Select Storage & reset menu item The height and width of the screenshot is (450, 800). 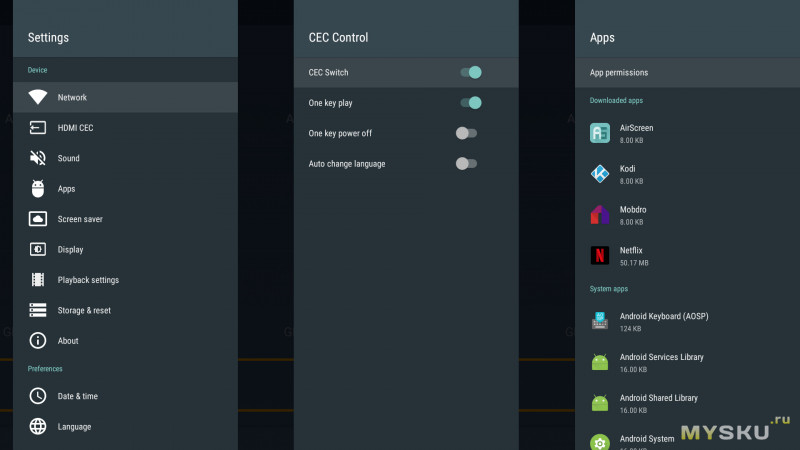point(84,310)
